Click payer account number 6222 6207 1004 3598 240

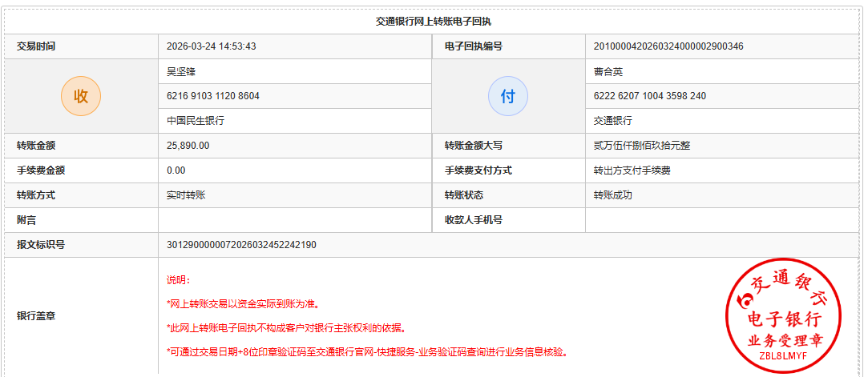coord(649,96)
